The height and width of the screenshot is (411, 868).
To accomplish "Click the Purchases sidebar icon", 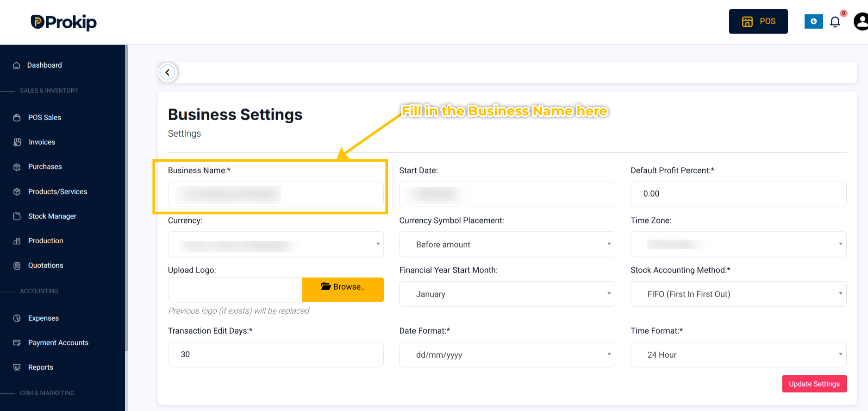I will coord(17,167).
